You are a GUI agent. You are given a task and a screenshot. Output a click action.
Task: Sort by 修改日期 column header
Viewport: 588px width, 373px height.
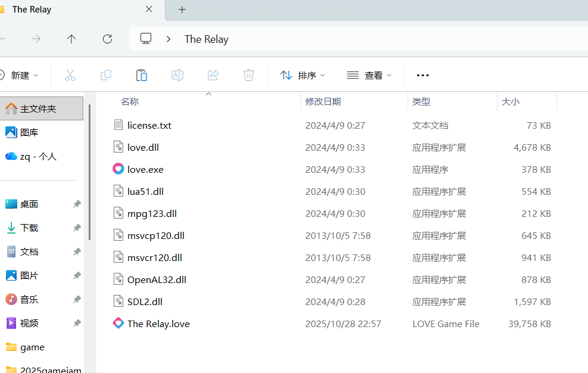point(323,102)
